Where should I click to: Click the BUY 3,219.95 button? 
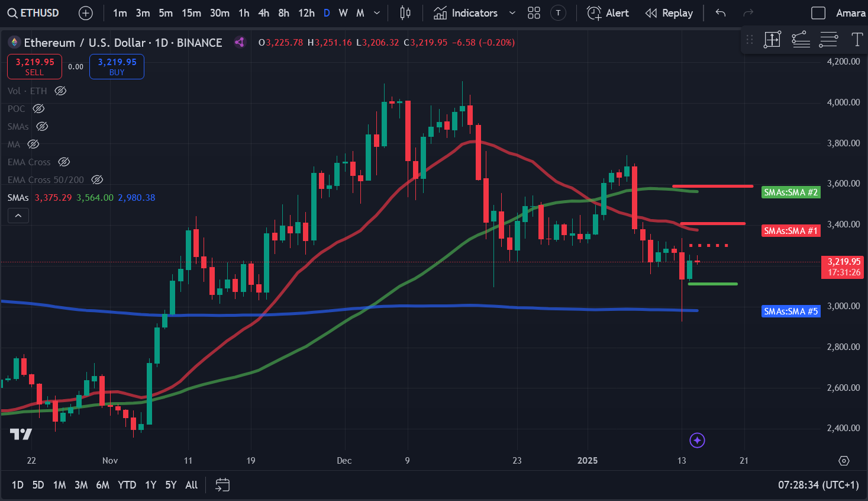tap(117, 66)
